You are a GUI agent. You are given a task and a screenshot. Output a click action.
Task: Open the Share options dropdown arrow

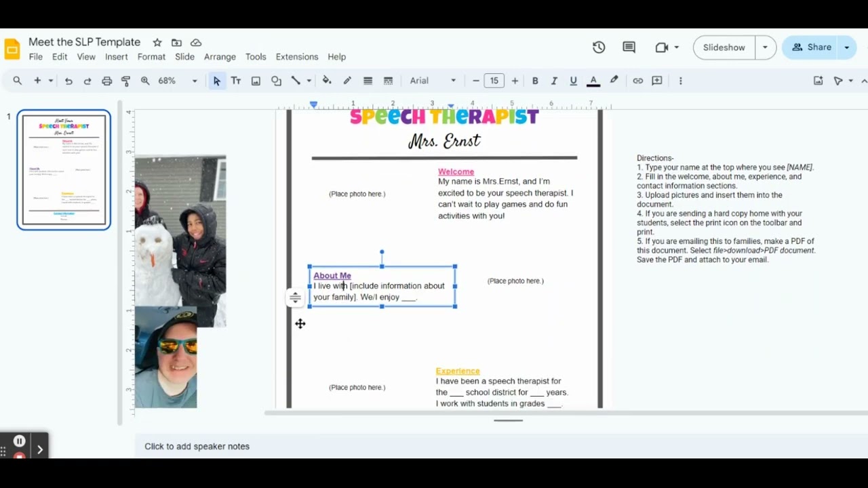(x=847, y=47)
